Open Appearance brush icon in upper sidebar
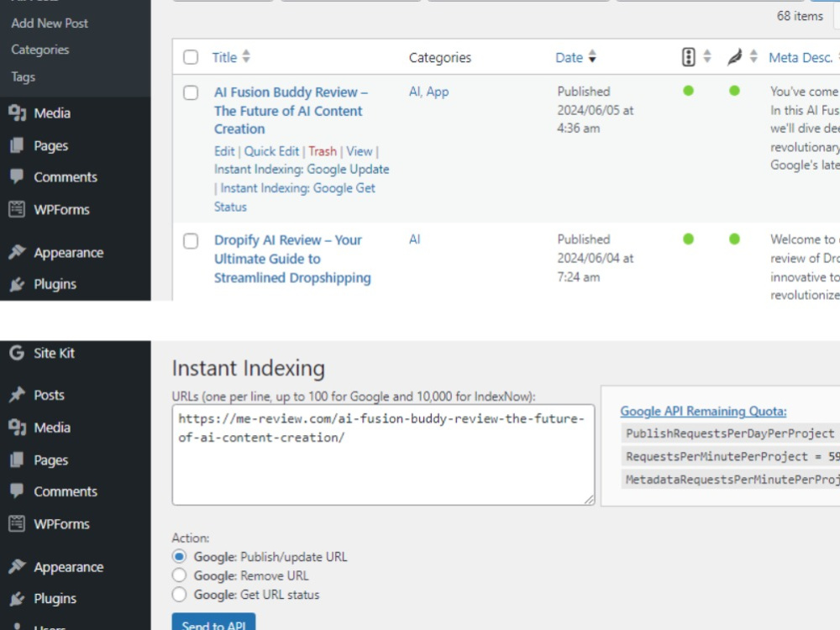Viewport: 840px width, 630px height. (x=17, y=252)
